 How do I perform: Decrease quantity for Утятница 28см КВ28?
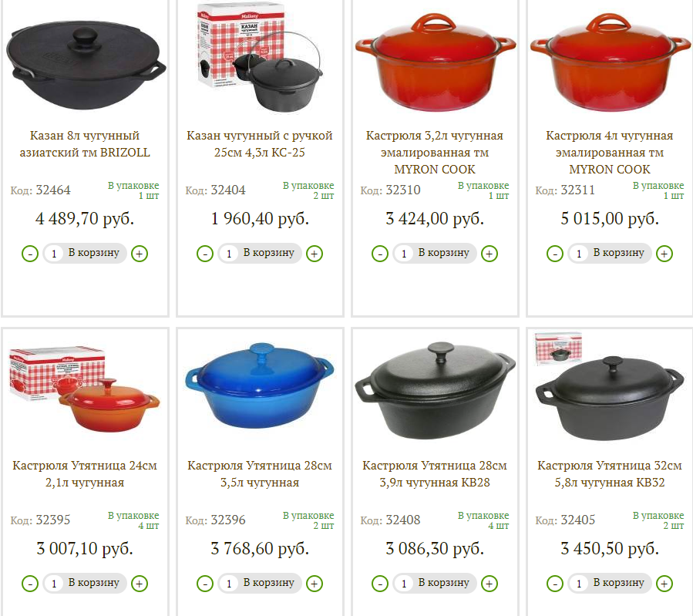coord(380,584)
